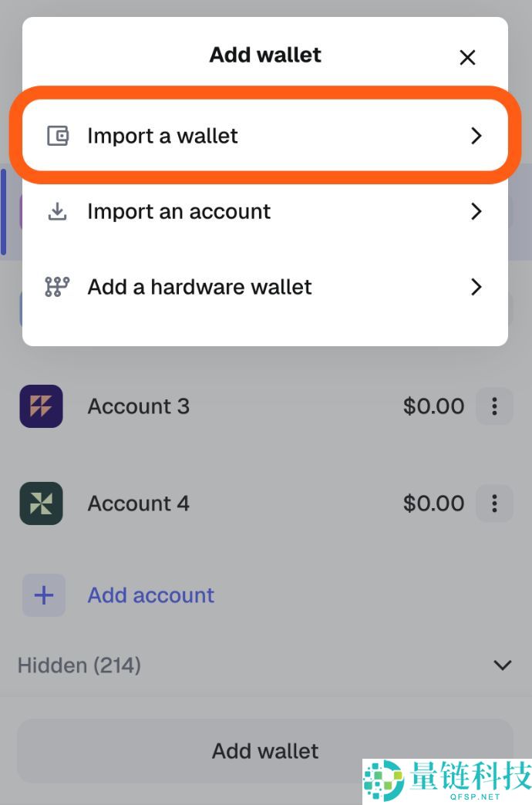Click Account 3's avatar icon
Screen dimensions: 532x805
(41, 406)
